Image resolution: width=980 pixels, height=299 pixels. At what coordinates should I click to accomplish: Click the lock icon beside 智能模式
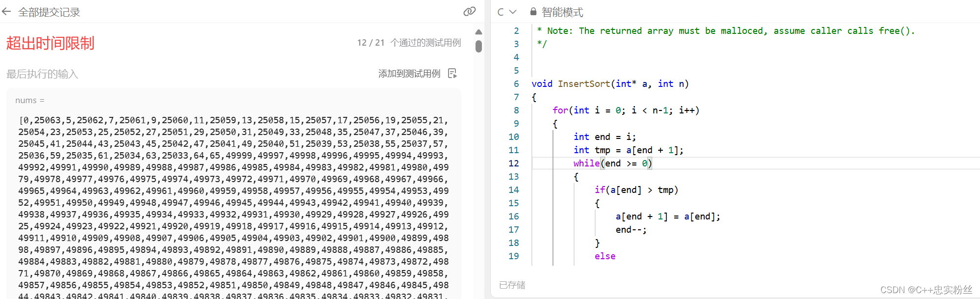coord(533,11)
